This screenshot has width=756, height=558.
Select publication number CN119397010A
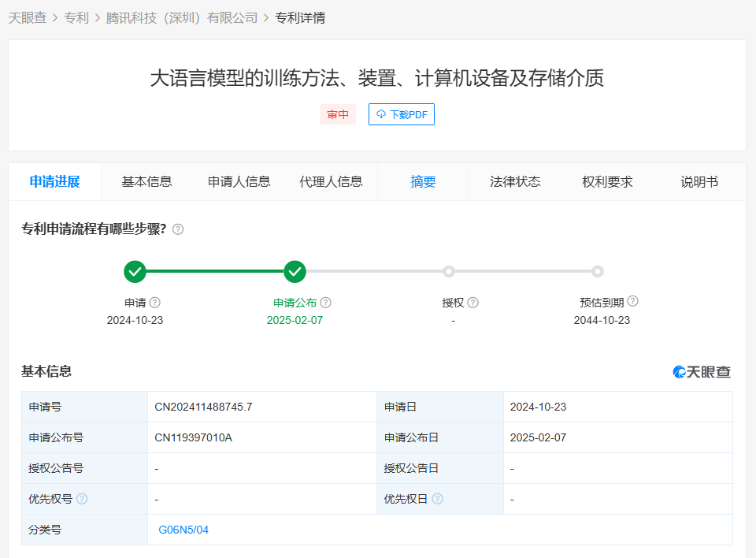pyautogui.click(x=194, y=437)
